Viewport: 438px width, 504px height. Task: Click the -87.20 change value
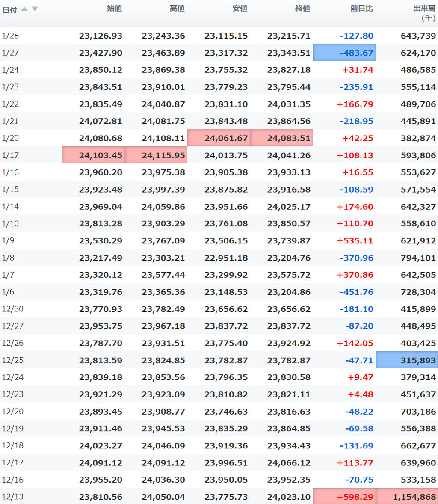(x=359, y=326)
